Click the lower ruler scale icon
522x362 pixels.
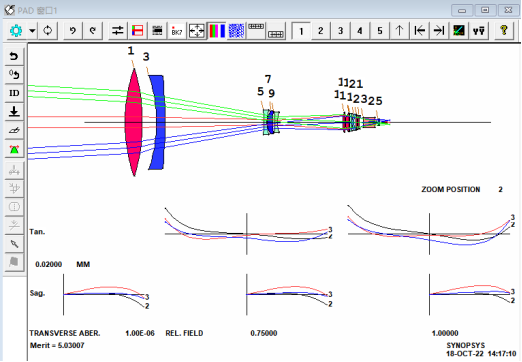(x=276, y=31)
